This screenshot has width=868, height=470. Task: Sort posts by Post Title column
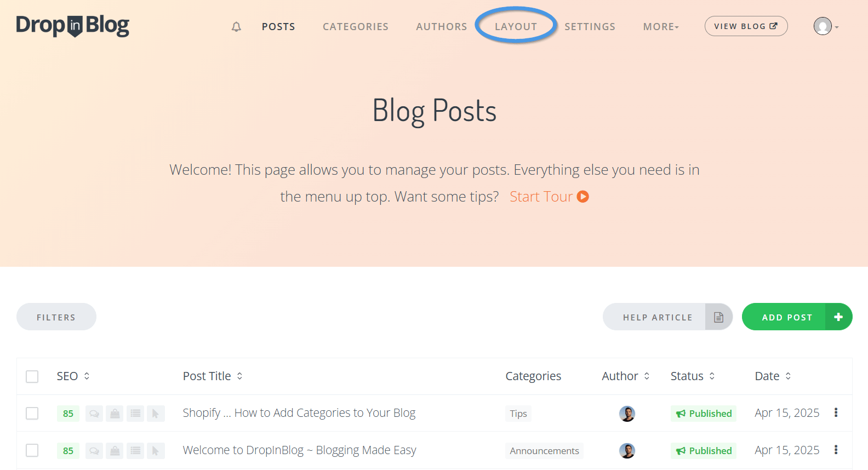(213, 376)
